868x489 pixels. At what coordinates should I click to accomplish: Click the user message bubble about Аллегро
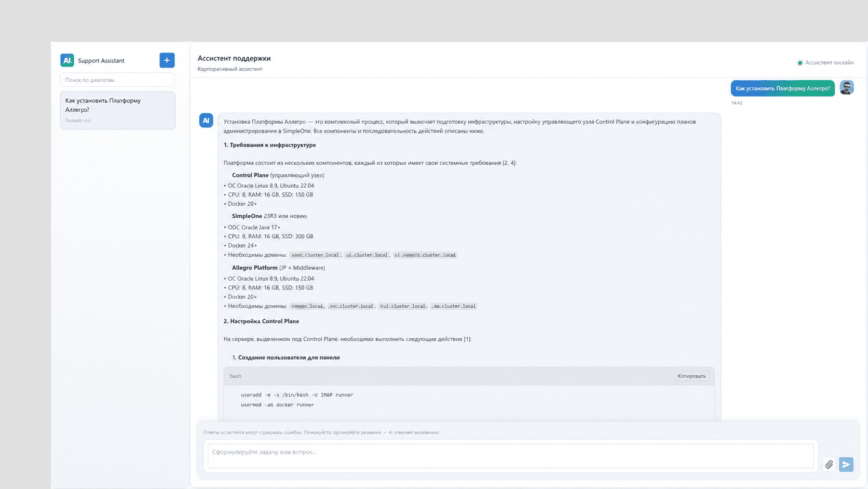click(783, 88)
